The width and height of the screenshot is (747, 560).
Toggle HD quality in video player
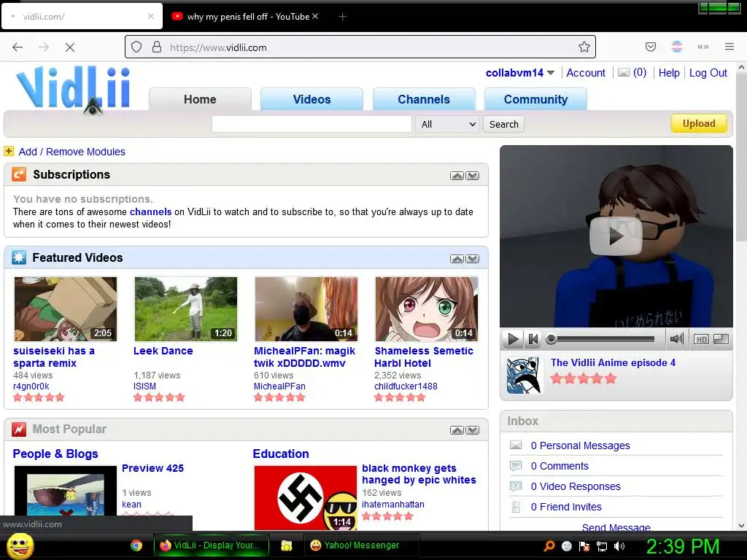click(701, 339)
